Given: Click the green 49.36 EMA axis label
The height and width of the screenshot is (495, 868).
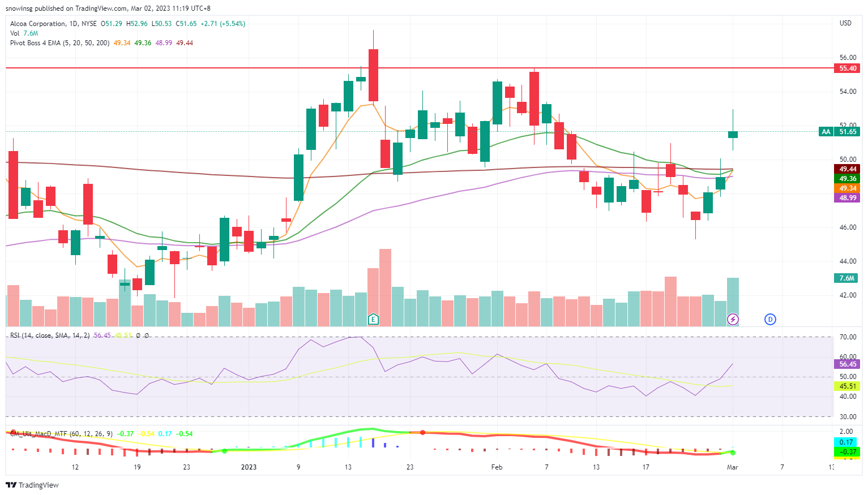Looking at the screenshot, I should (847, 179).
